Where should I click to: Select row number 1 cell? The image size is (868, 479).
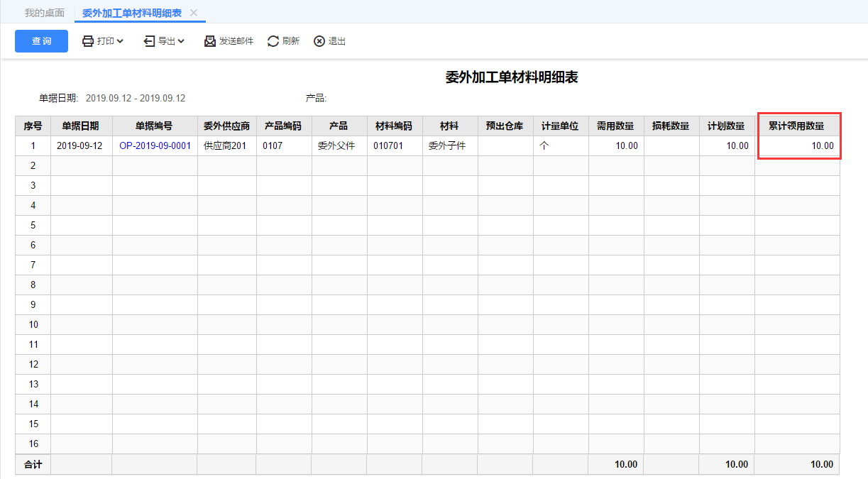[33, 145]
